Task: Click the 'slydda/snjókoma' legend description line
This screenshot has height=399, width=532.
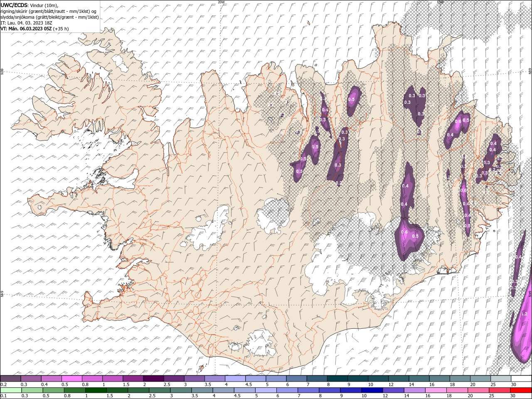Action: coord(49,17)
